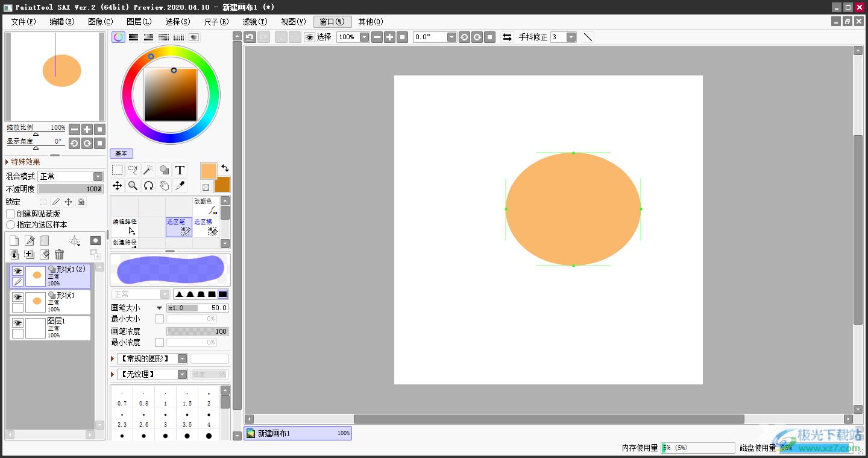This screenshot has height=458, width=868.
Task: Select the 编辑路径 edit path tool
Action: point(125,227)
